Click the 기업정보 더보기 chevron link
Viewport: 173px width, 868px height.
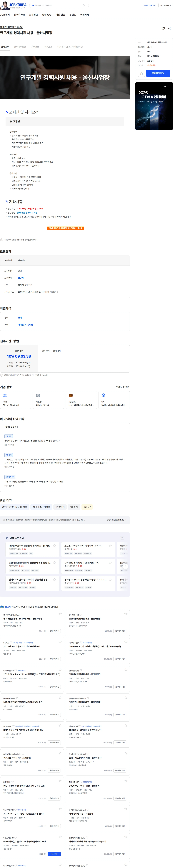[x=122, y=387]
